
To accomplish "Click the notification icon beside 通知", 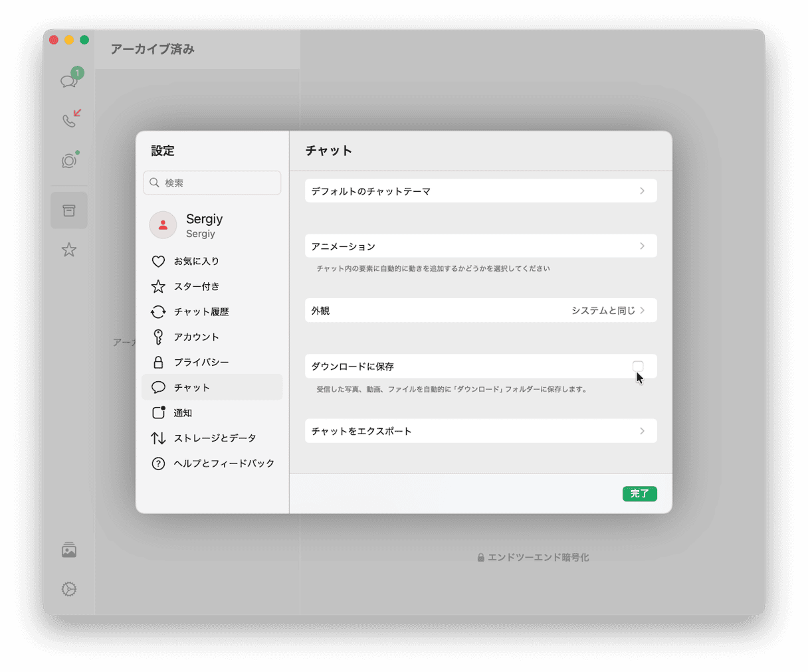I will click(158, 412).
